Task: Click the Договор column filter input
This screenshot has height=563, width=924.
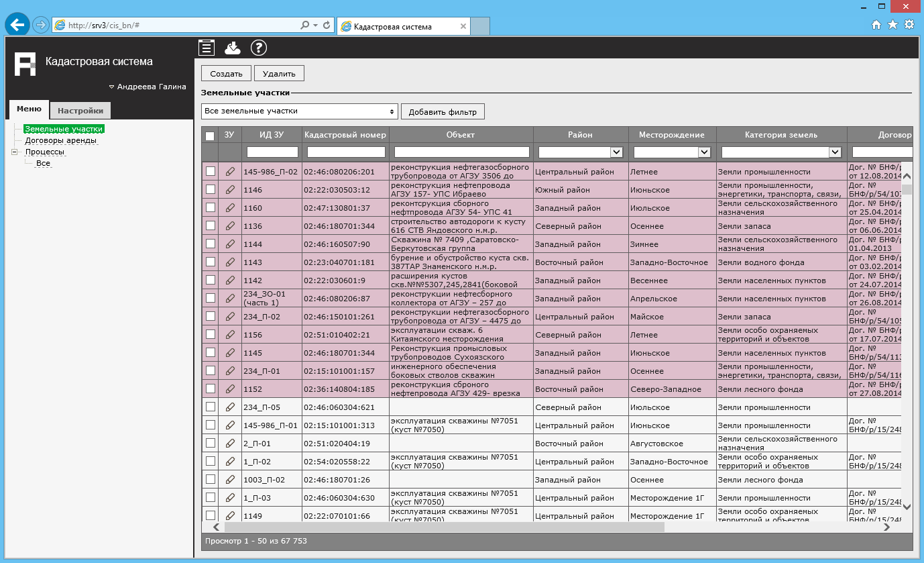Action: coord(882,152)
